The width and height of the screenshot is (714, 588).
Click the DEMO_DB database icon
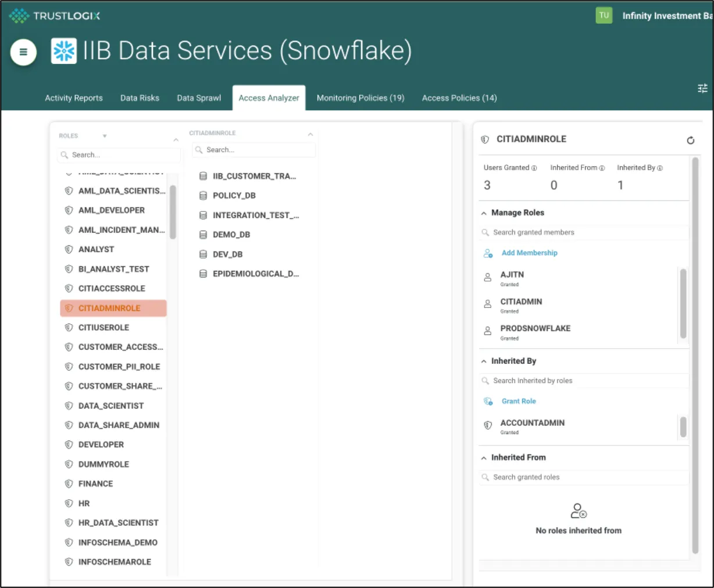pyautogui.click(x=203, y=235)
